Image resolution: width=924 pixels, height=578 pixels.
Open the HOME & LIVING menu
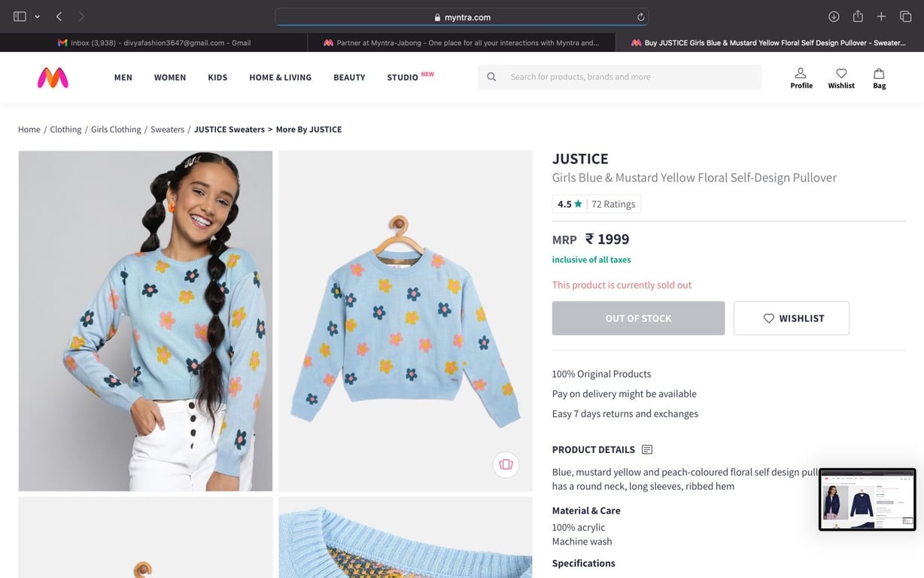(280, 78)
